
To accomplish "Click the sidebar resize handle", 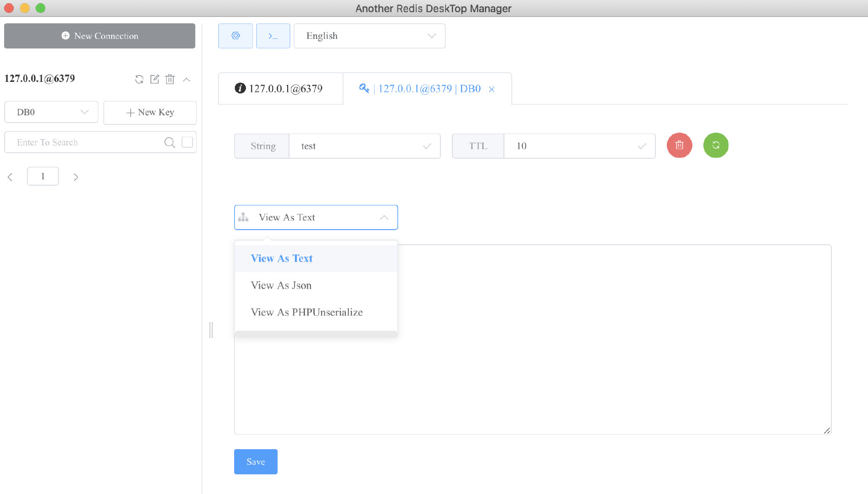I will tap(211, 330).
